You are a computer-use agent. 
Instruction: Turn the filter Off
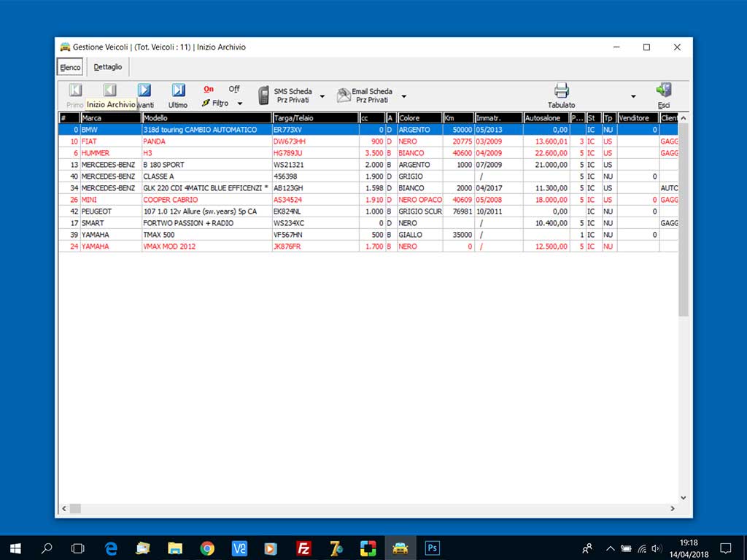pos(234,89)
